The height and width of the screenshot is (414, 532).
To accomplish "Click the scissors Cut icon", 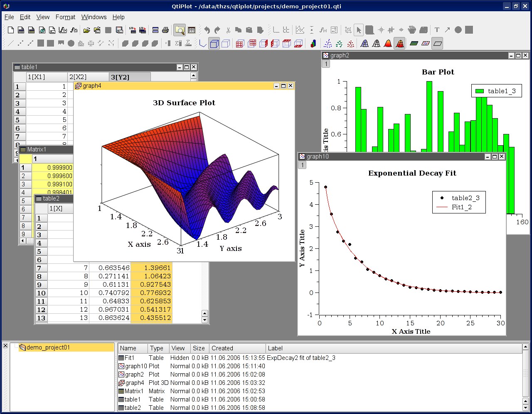I will 228,30.
